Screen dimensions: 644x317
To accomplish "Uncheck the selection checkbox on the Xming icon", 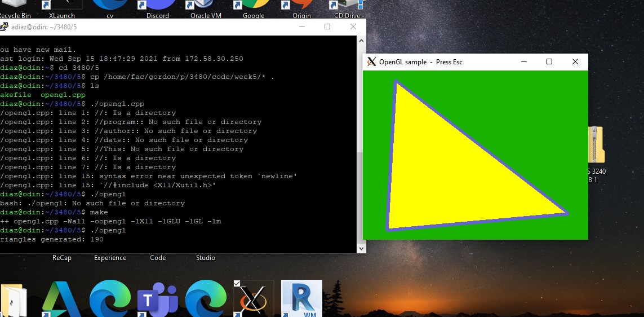I will [237, 283].
